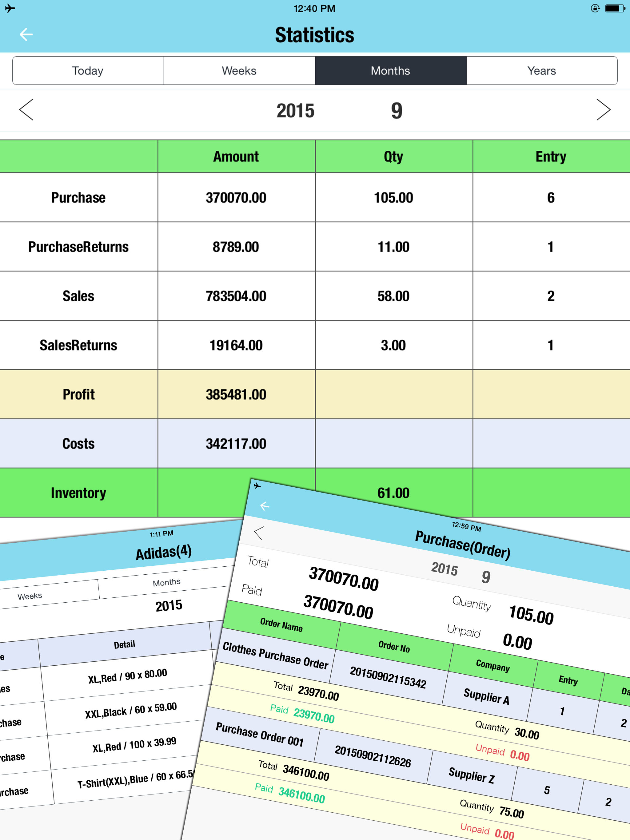Select purchase entry count 6
The image size is (630, 840).
click(551, 197)
